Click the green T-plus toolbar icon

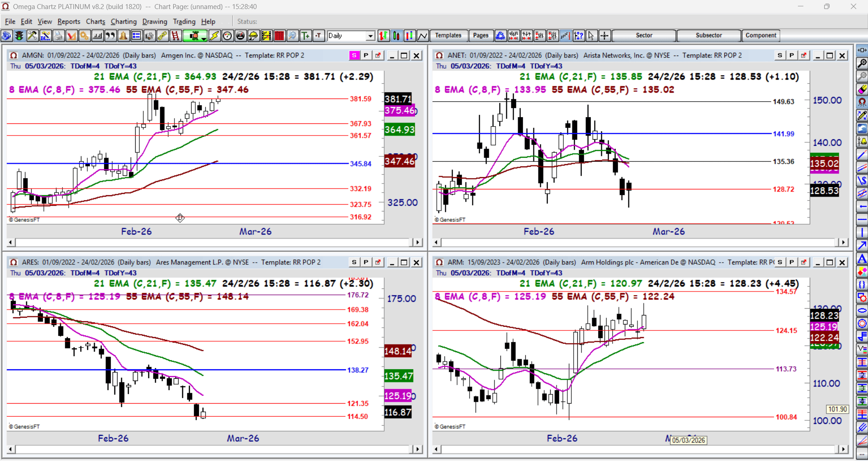point(306,36)
